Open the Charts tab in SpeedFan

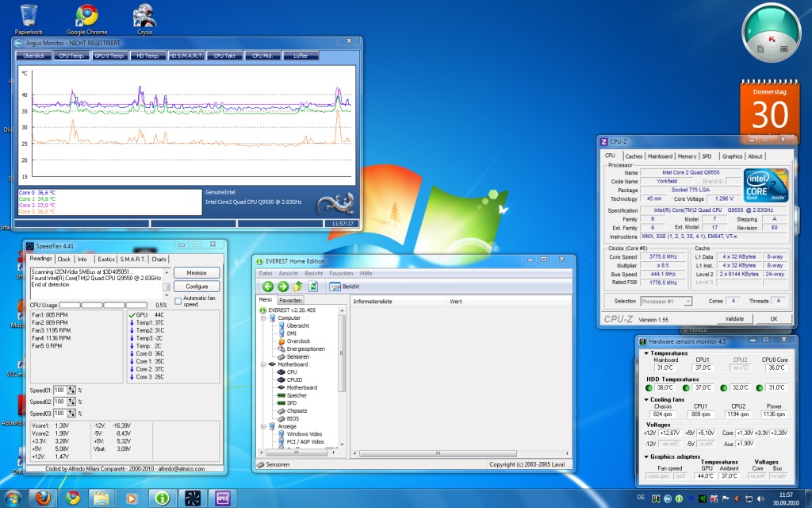(x=159, y=260)
